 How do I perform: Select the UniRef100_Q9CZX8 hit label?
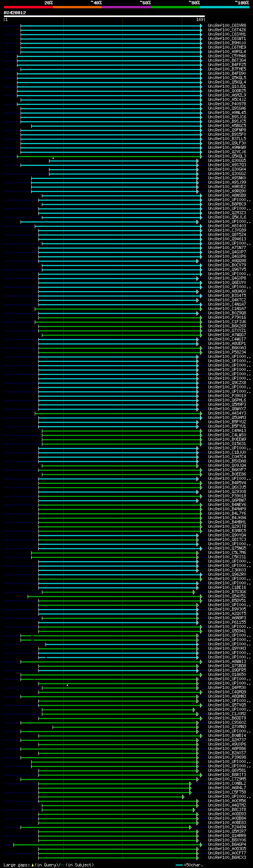click(227, 383)
